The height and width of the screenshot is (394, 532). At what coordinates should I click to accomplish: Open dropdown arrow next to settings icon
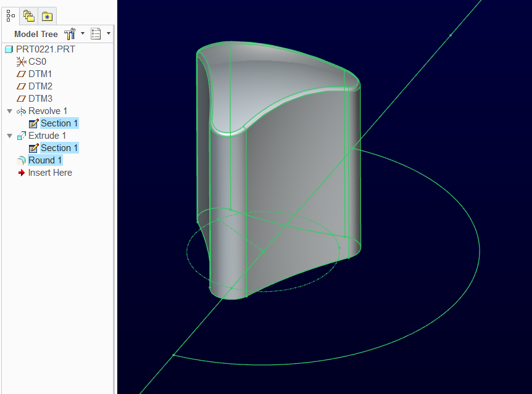83,33
